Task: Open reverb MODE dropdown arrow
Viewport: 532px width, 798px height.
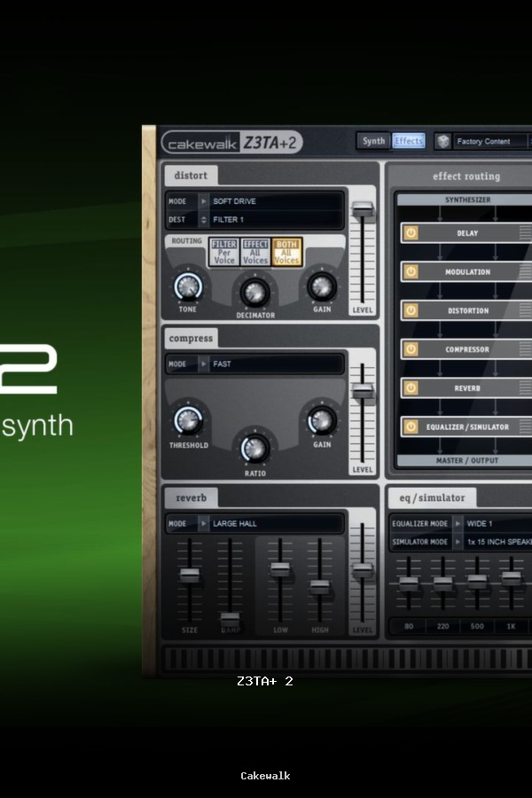Action: (204, 523)
